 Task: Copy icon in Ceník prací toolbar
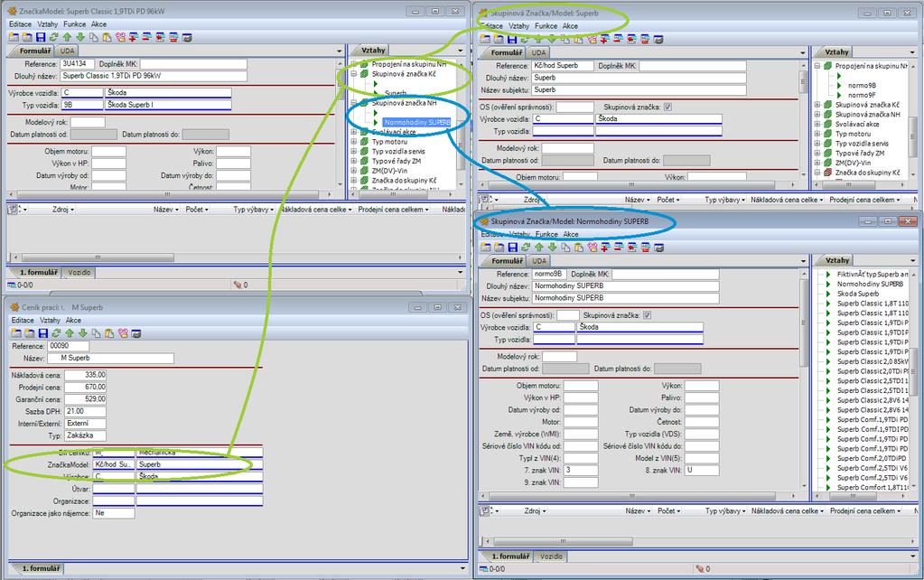96,333
